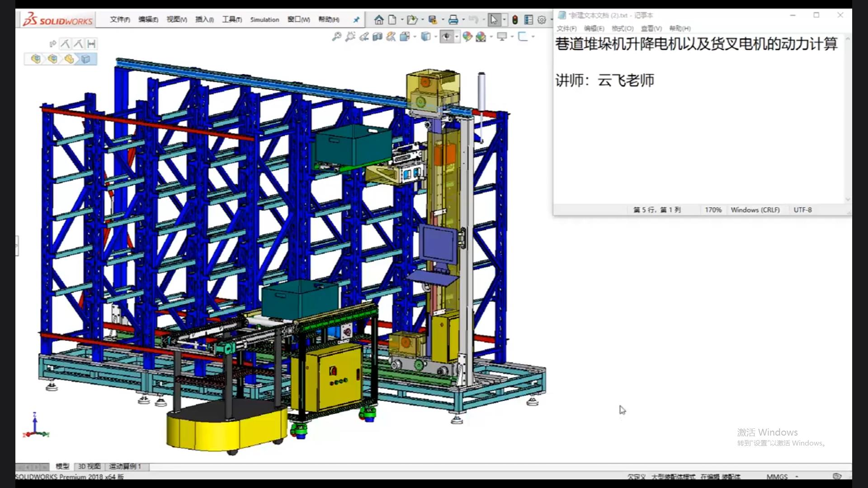
Task: Open the Simulation menu
Action: pyautogui.click(x=264, y=20)
